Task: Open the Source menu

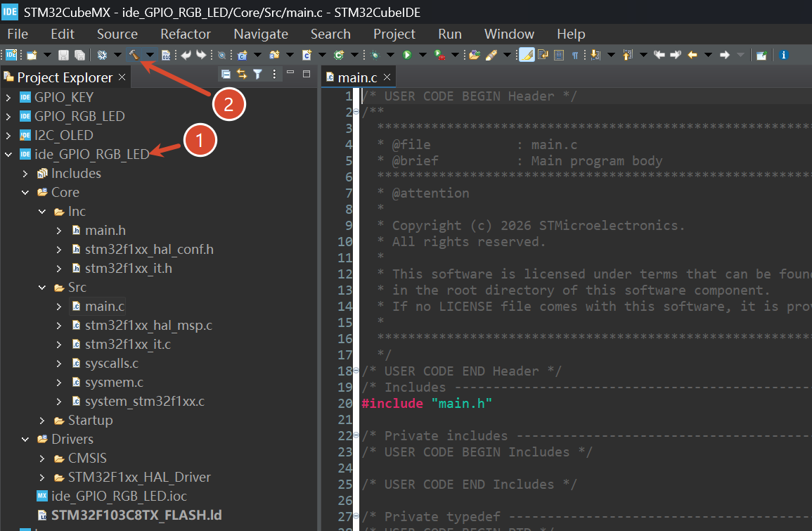Action: tap(117, 34)
